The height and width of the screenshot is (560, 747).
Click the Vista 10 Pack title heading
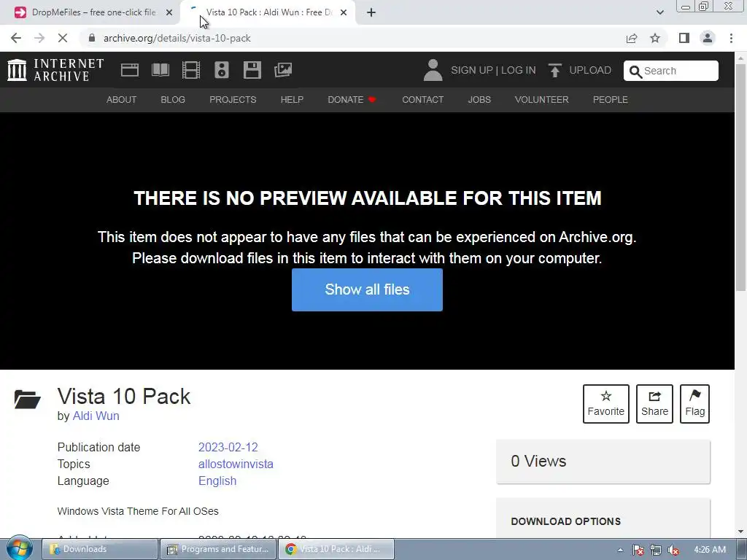(x=124, y=396)
